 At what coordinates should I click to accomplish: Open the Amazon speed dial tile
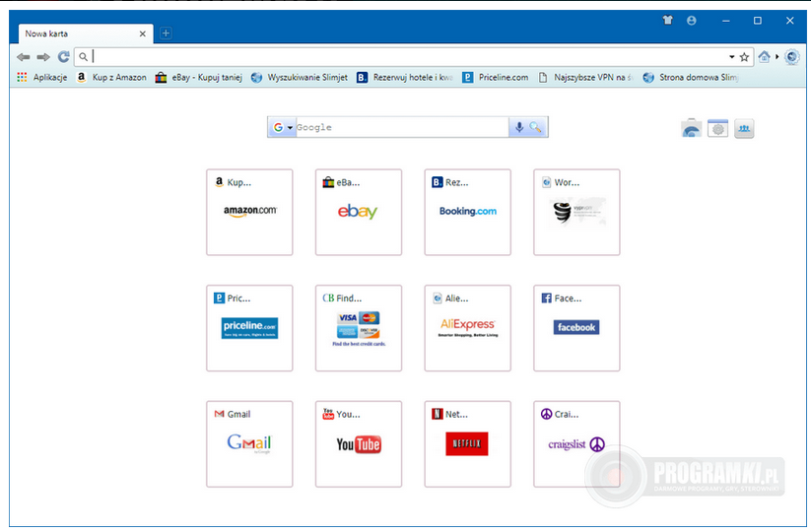tap(249, 212)
